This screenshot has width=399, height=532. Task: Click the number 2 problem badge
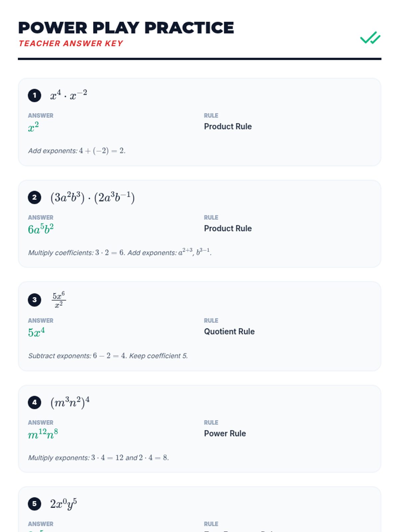coord(35,198)
